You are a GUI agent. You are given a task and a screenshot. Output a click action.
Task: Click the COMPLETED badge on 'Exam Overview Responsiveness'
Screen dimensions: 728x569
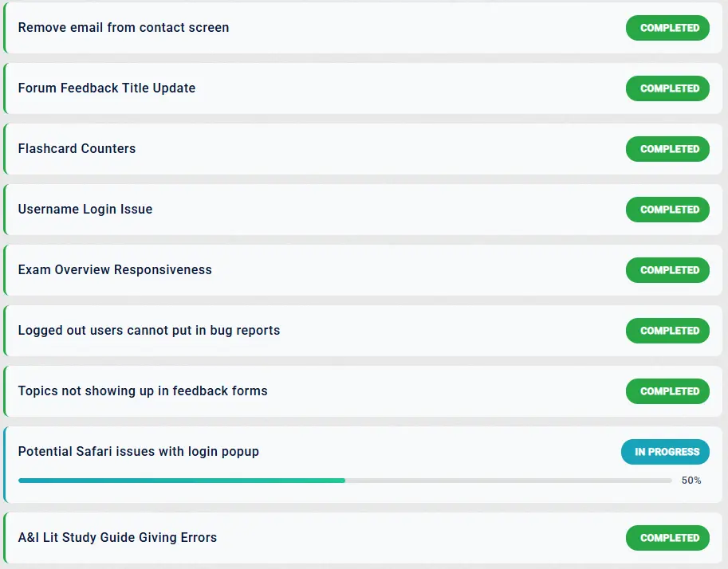coord(667,269)
